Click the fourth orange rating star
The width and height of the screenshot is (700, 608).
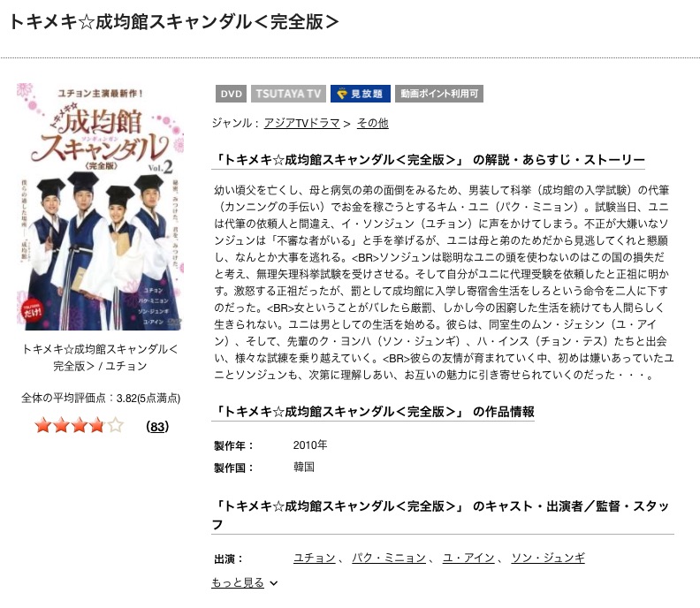click(x=97, y=425)
